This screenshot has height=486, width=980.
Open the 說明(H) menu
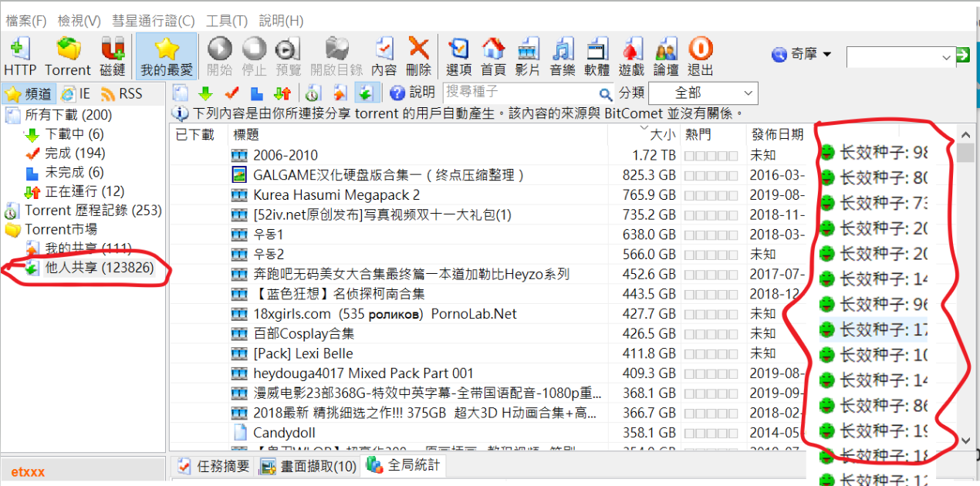[281, 21]
